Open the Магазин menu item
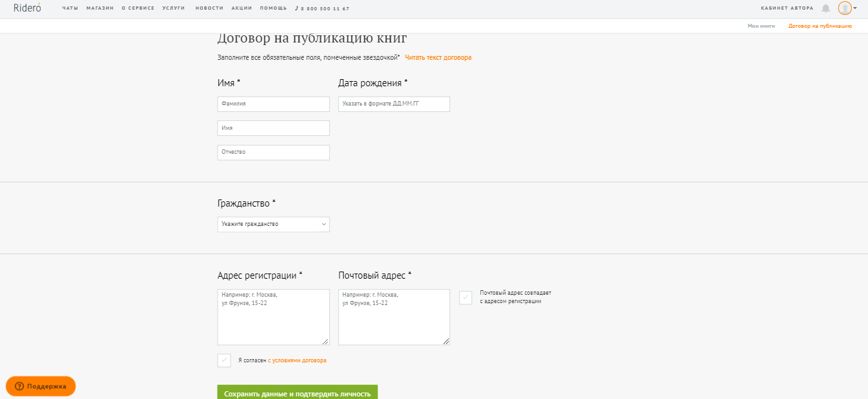This screenshot has width=868, height=399. [x=100, y=8]
